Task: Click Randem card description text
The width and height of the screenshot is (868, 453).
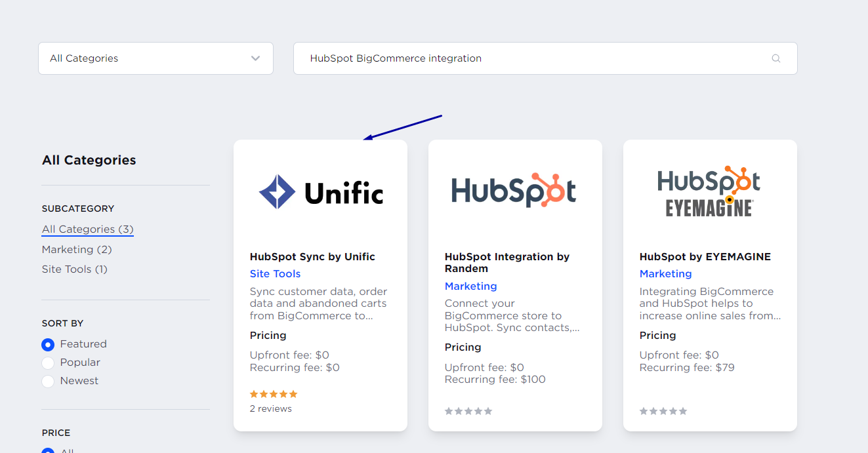Action: click(x=512, y=315)
